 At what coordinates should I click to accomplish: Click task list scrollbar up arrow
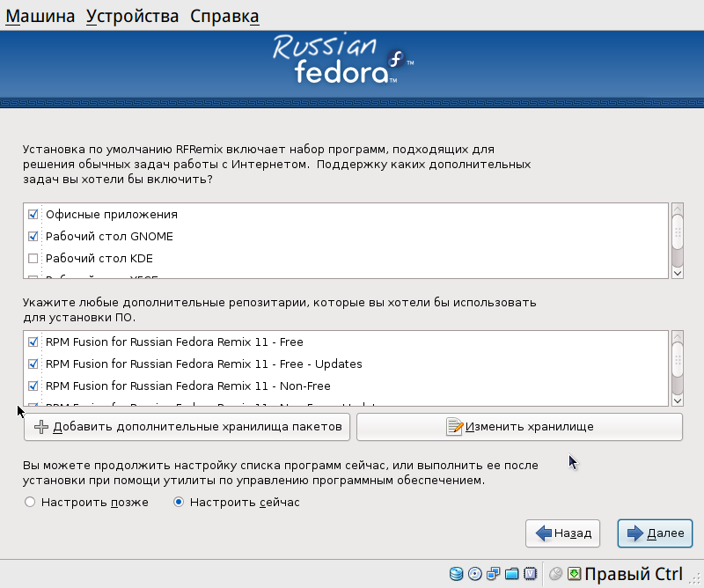[x=678, y=209]
